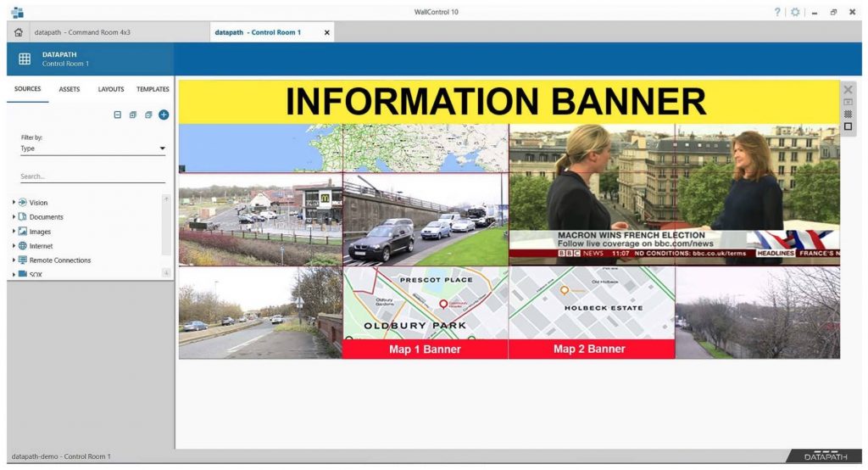This screenshot has height=470, width=868.
Task: Select the Documents label in sources tree
Action: pos(46,217)
